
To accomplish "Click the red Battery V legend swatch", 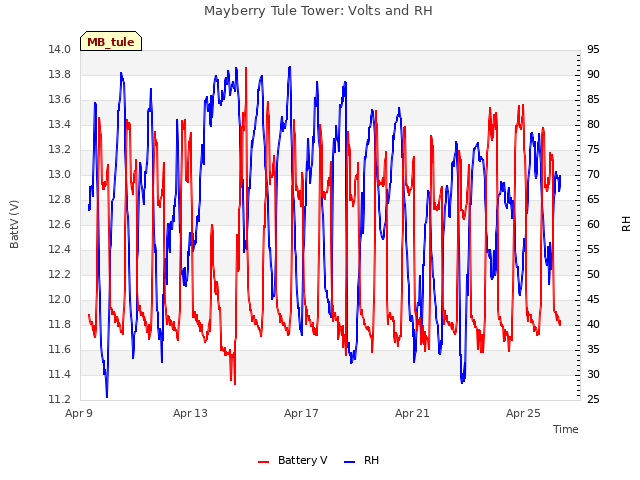I will [x=264, y=462].
